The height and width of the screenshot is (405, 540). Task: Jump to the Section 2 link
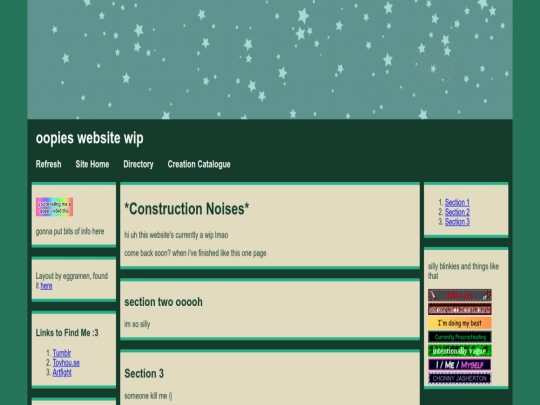click(x=457, y=212)
